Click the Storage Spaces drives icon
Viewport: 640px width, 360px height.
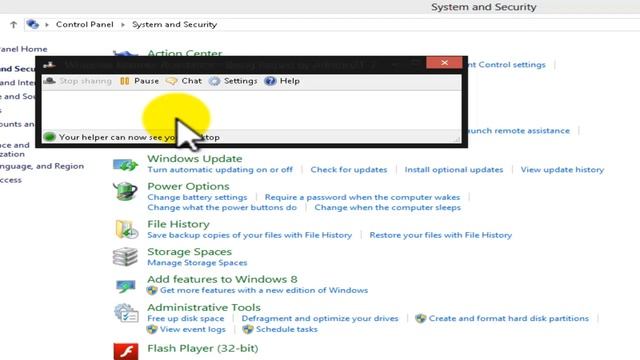point(125,257)
